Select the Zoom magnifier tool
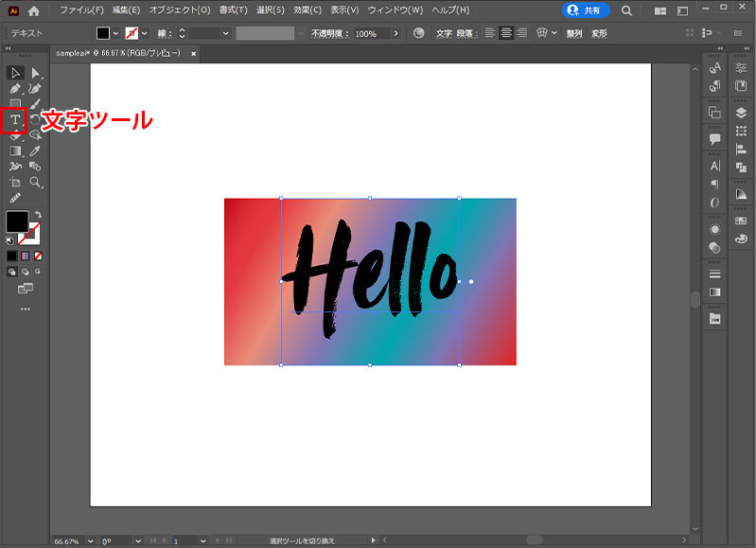This screenshot has height=548, width=756. pyautogui.click(x=35, y=183)
